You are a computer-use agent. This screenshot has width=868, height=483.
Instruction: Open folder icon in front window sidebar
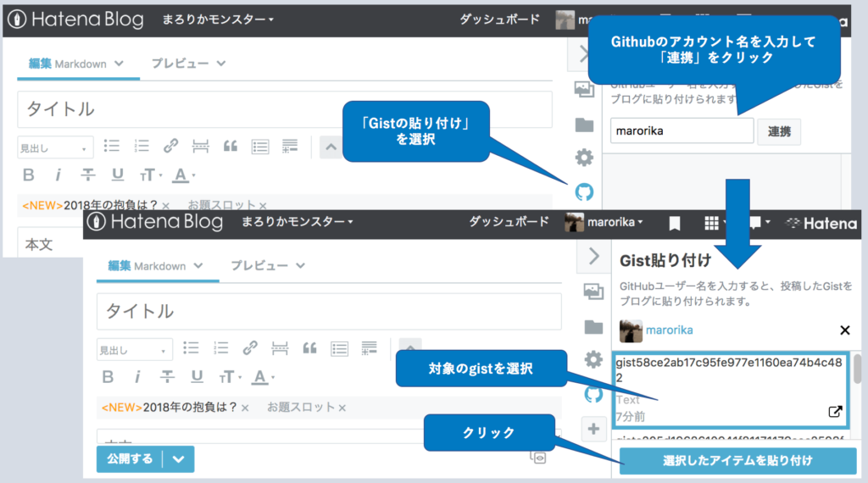point(593,327)
